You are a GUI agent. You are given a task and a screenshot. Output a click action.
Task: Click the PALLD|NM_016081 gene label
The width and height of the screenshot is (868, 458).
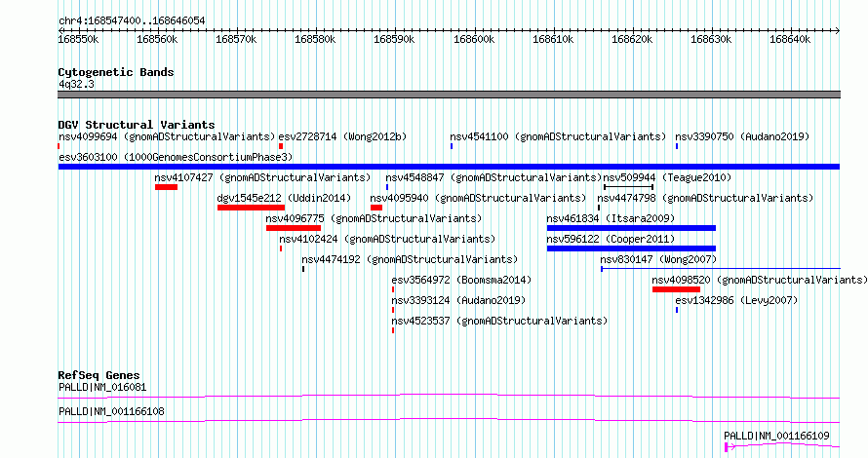pos(102,387)
